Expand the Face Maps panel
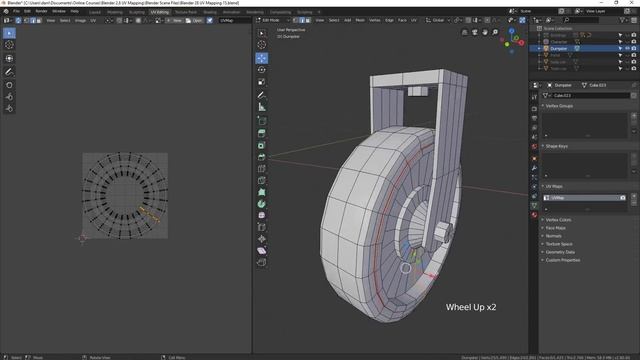Image resolution: width=640 pixels, height=360 pixels. 555,228
